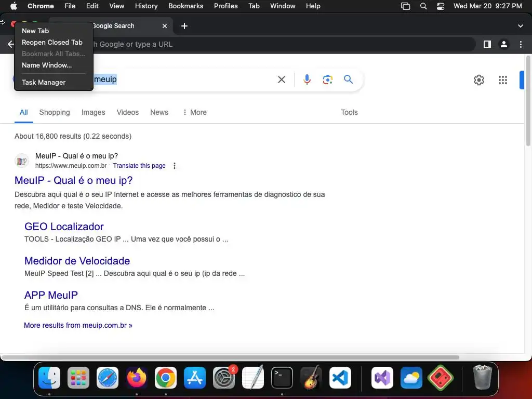The height and width of the screenshot is (399, 532).
Task: Open the Google apps grid
Action: (502, 80)
